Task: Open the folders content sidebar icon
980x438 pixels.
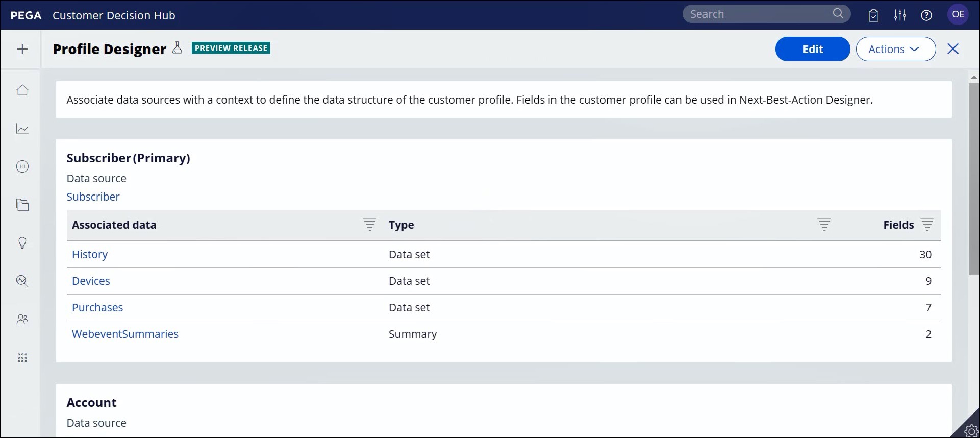Action: 22,205
